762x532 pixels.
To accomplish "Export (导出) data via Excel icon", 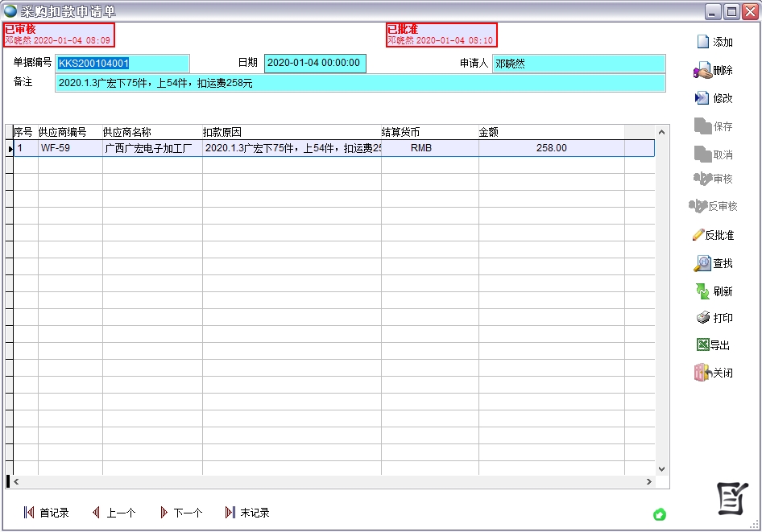I will pos(702,345).
